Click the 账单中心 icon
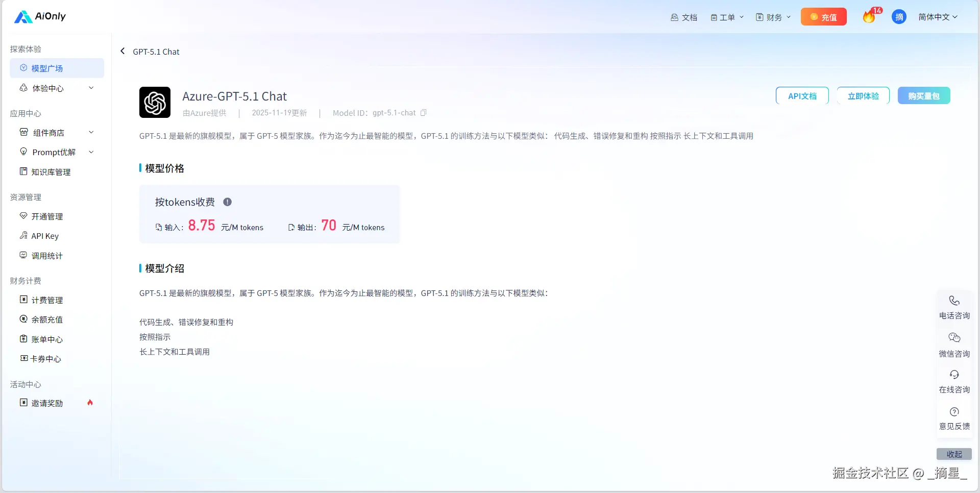The image size is (980, 493). click(x=23, y=339)
